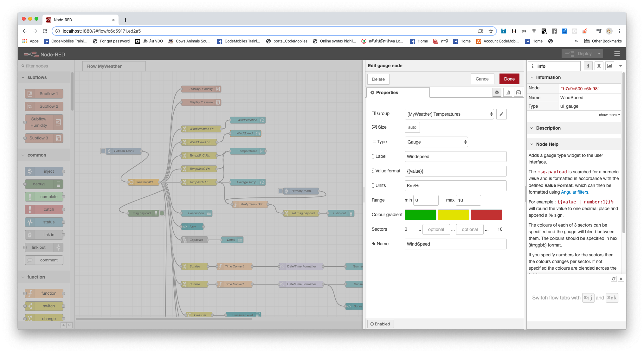Focus the Name field containing WindSpeed
Viewport: 644px width, 353px height.
coord(455,244)
